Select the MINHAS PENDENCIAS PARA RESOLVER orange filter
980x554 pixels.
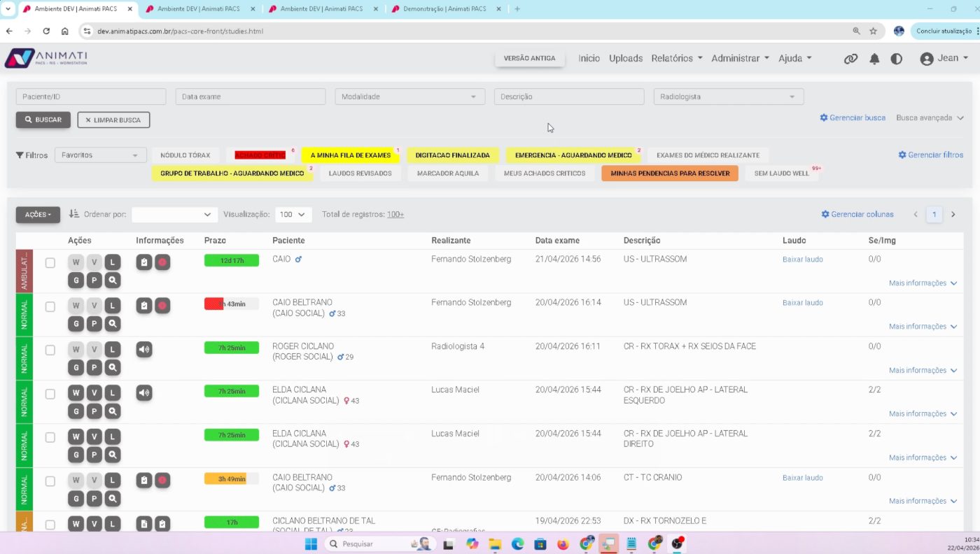coord(670,173)
